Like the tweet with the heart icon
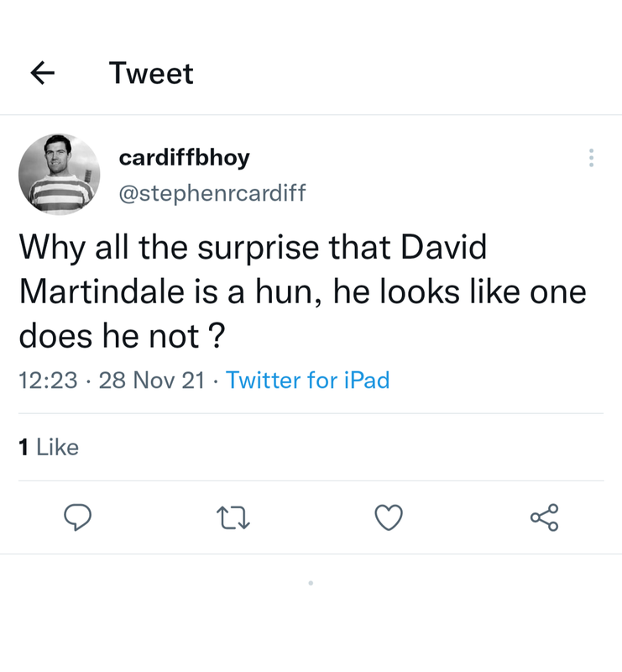Screen dimensions: 622x672 [x=389, y=517]
